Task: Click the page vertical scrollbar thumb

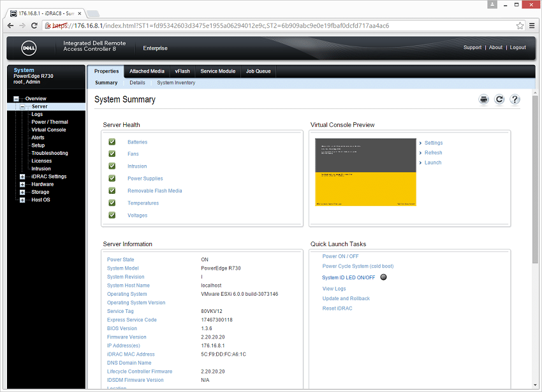Action: [x=535, y=179]
